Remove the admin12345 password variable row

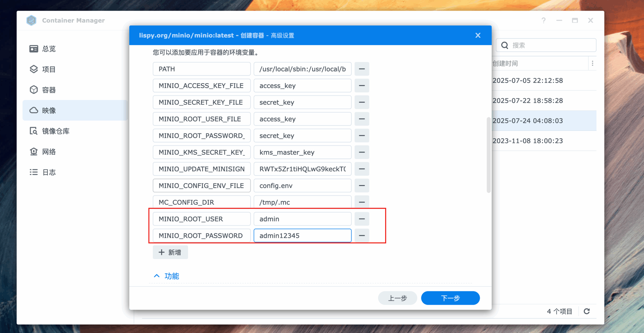[362, 236]
